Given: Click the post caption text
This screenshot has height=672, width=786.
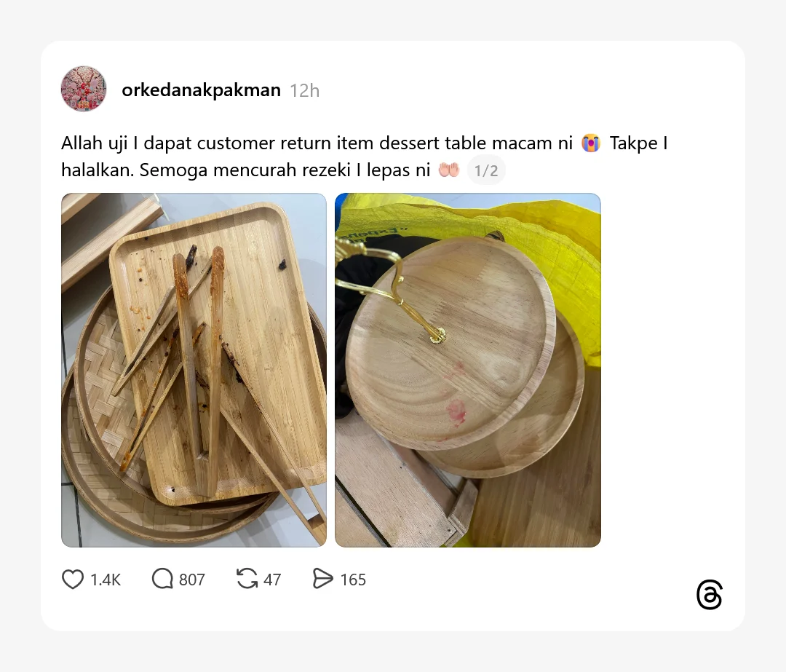Looking at the screenshot, I should 365,157.
